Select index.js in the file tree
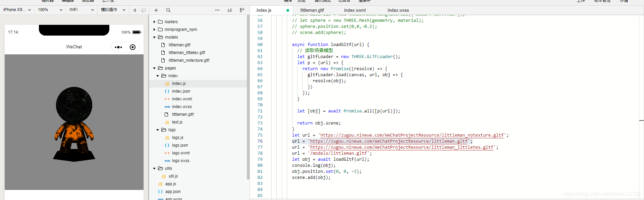644x200 pixels. (179, 84)
